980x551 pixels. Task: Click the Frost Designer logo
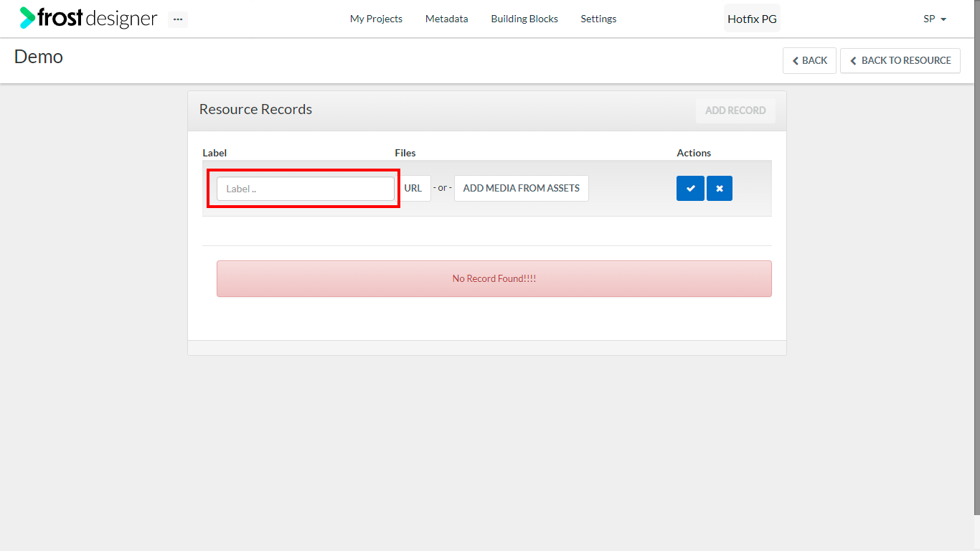tap(88, 18)
